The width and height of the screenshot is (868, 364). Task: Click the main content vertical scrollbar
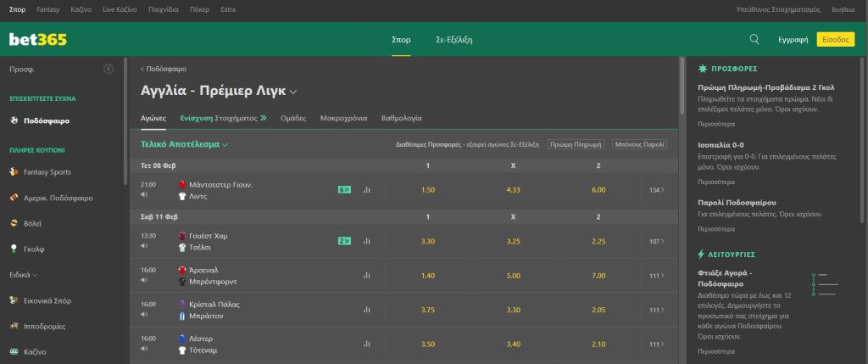(682, 85)
